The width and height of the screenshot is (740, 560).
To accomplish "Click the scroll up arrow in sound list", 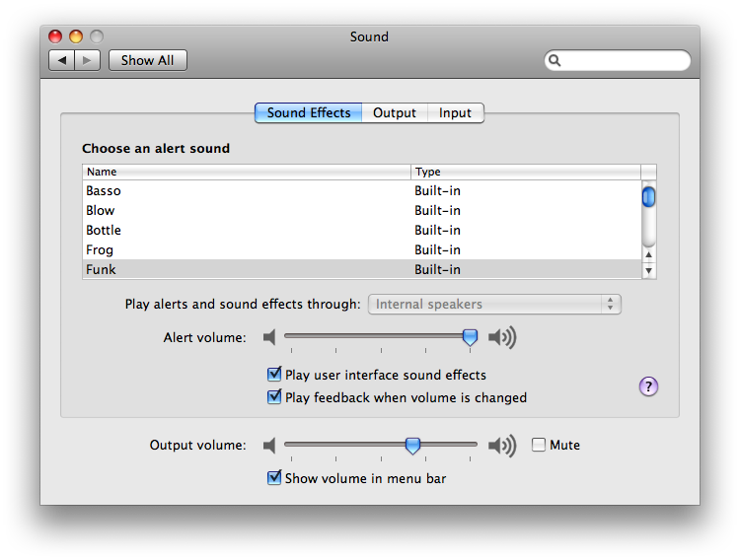I will [x=649, y=254].
